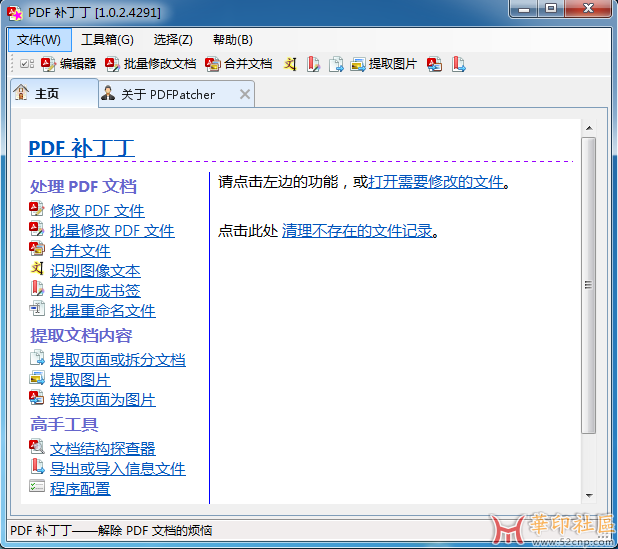Image resolution: width=618 pixels, height=549 pixels.
Task: Click the 高手工具 section heading
Action: click(x=64, y=425)
